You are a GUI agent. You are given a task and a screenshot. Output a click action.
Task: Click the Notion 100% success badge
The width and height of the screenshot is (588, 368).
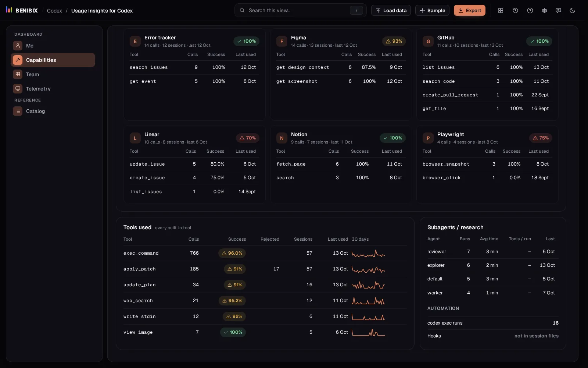(x=392, y=138)
